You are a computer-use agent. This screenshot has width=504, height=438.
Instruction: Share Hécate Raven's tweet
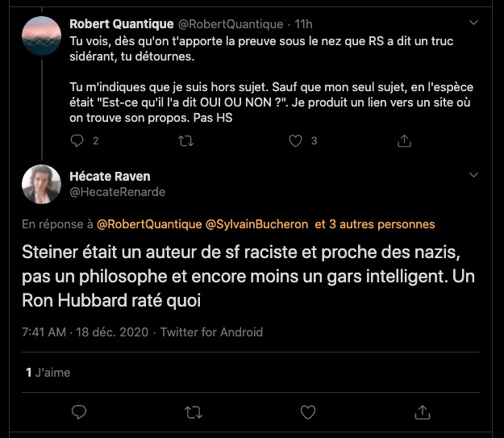422,412
